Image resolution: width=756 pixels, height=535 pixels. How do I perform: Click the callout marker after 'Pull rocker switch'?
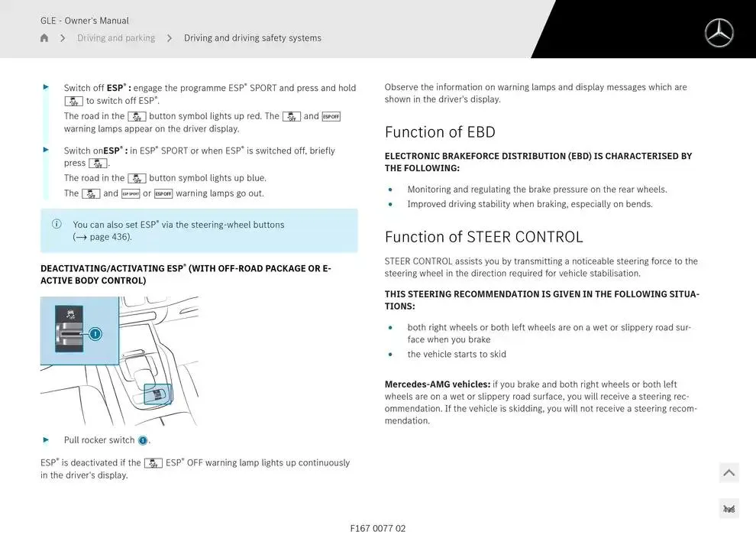click(143, 440)
